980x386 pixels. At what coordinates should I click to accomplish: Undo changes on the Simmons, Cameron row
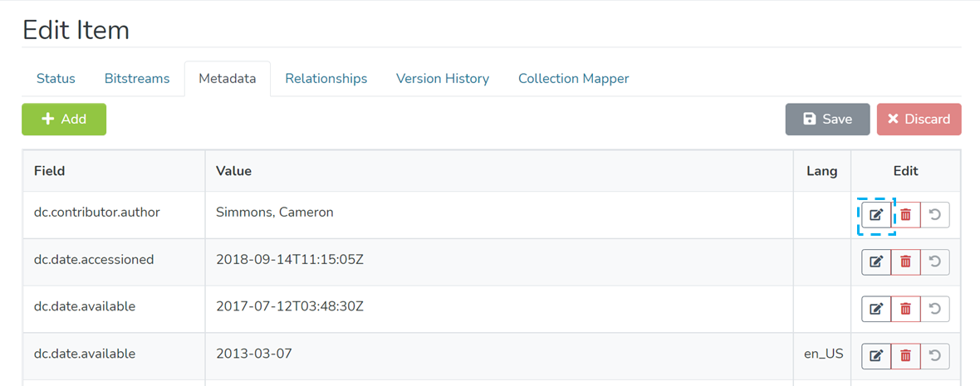[935, 215]
